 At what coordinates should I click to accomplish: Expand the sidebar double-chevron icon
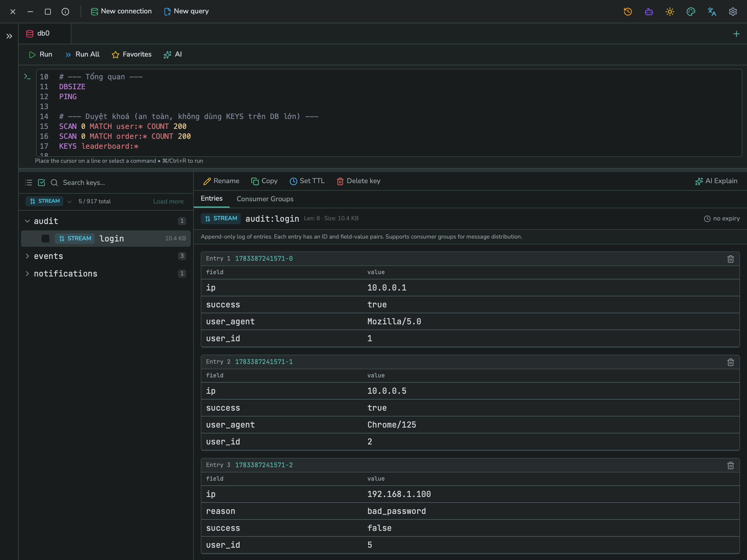pyautogui.click(x=9, y=36)
